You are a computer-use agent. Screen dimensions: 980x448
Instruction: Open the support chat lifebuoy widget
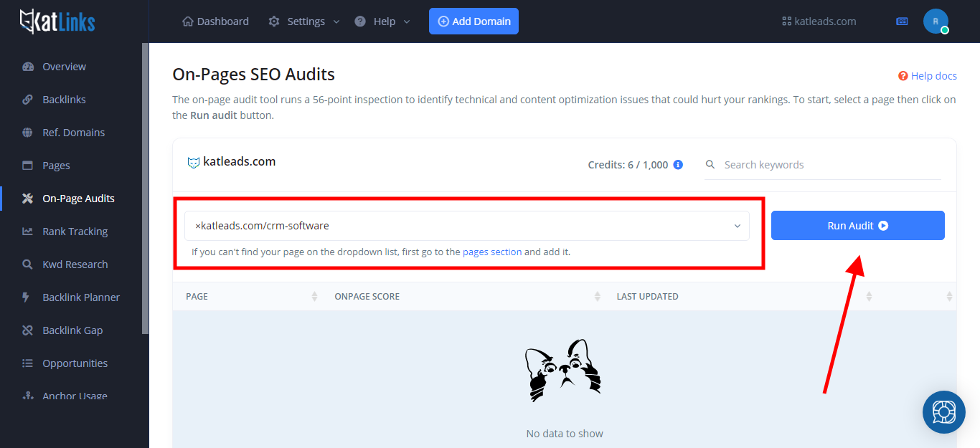click(944, 412)
